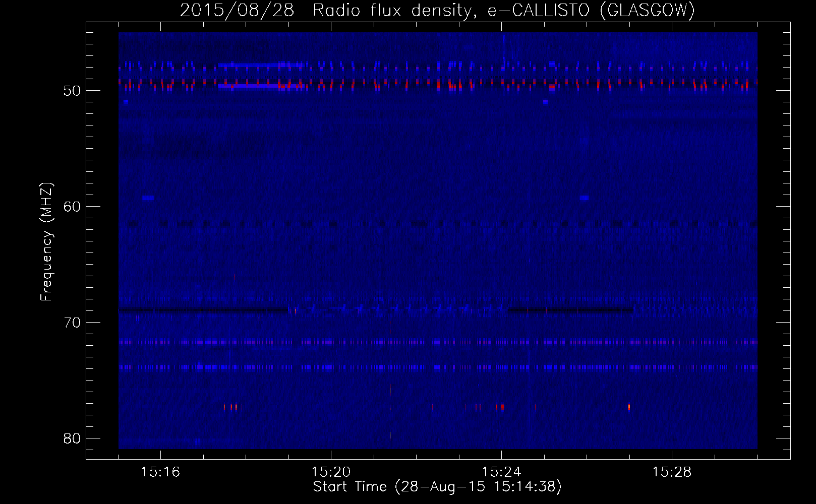Click the 15:28 time tick label
Image resolution: width=816 pixels, height=504 pixels.
tap(672, 472)
